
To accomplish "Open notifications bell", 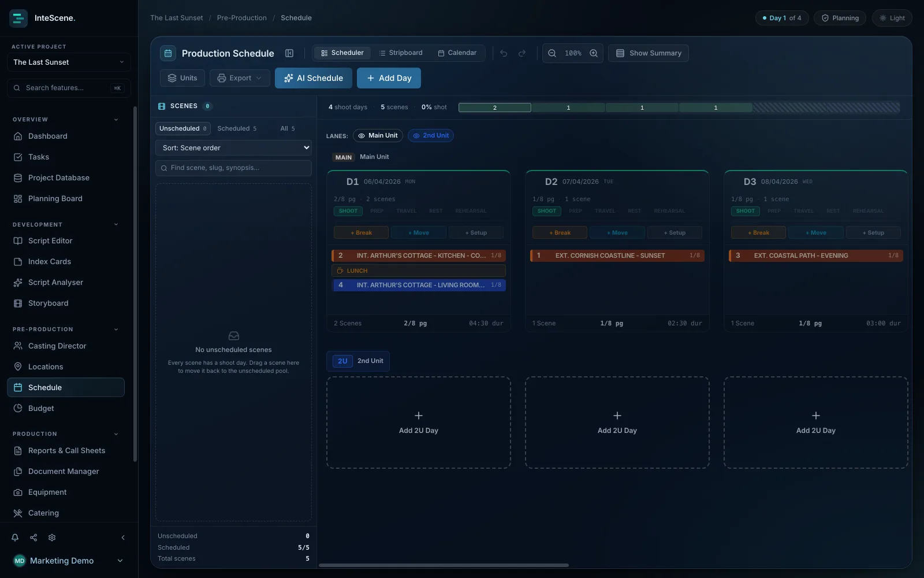I will (x=15, y=538).
